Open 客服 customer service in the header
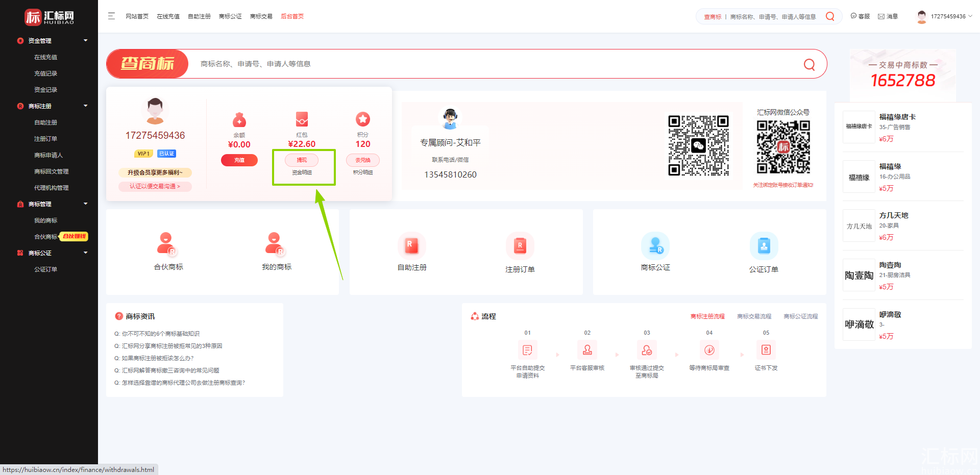Screen dimensions: 980x475 [860, 16]
